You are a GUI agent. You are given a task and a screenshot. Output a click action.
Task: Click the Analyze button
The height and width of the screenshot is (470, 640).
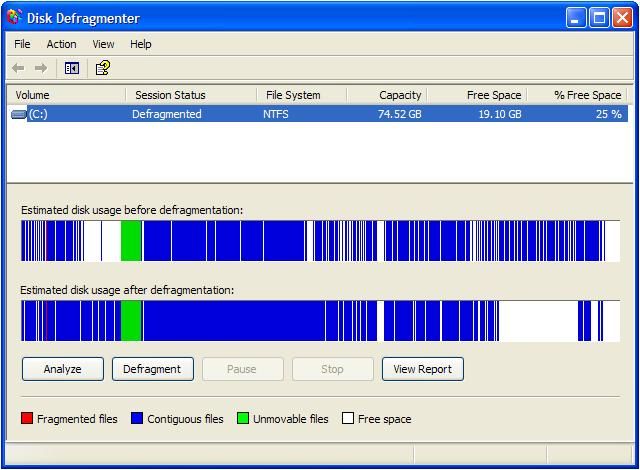point(63,369)
